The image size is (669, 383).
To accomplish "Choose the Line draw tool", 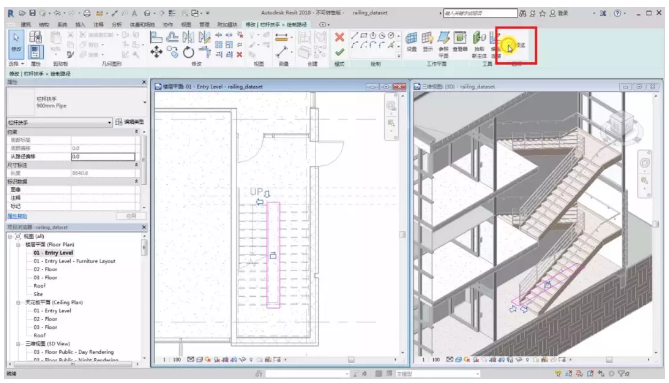I will click(354, 35).
